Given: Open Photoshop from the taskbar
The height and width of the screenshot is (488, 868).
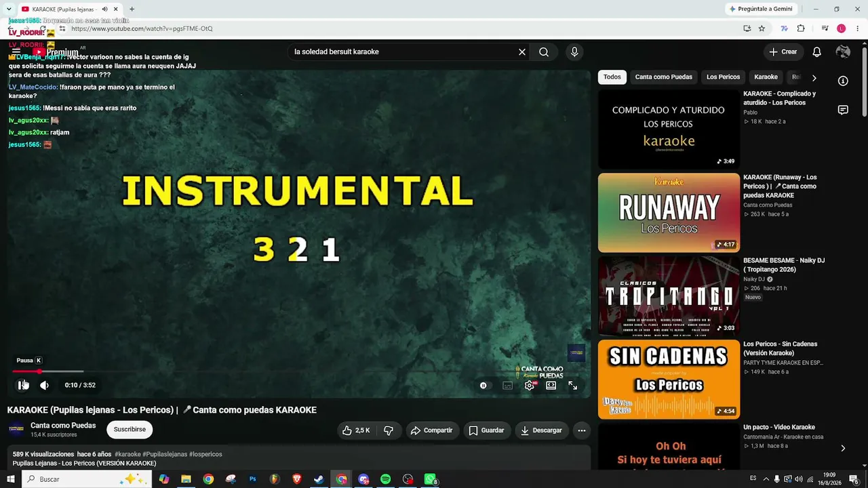Looking at the screenshot, I should [x=253, y=479].
